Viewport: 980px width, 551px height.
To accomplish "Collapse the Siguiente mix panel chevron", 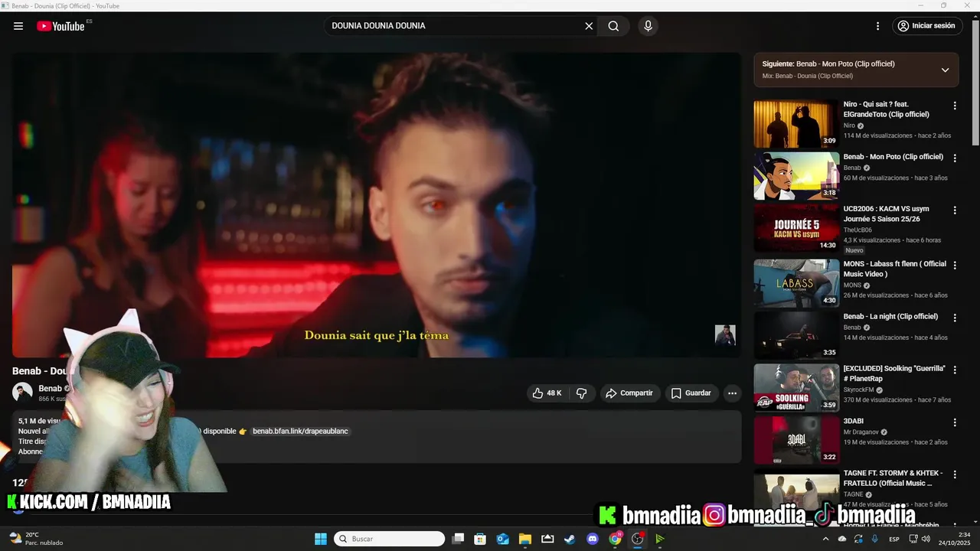I will coord(945,70).
